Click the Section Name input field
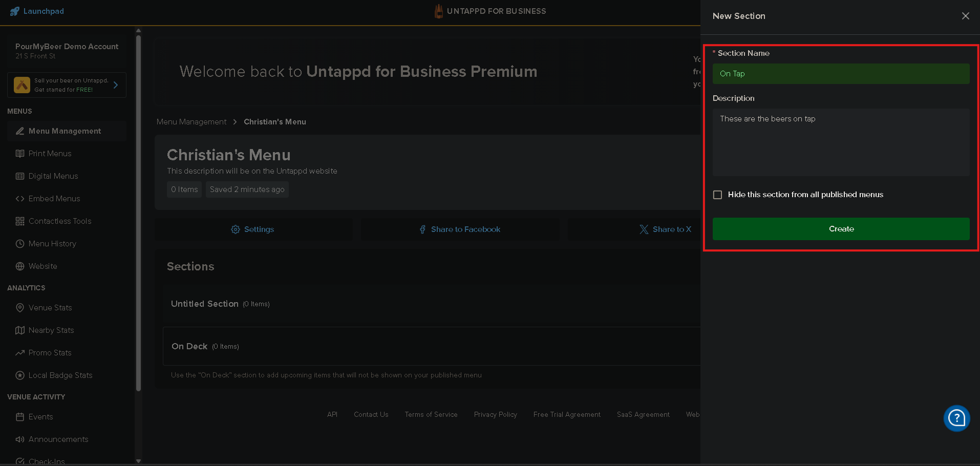 841,74
